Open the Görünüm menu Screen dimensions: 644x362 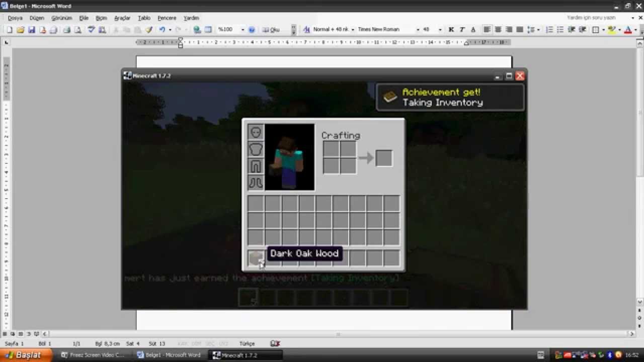(62, 18)
